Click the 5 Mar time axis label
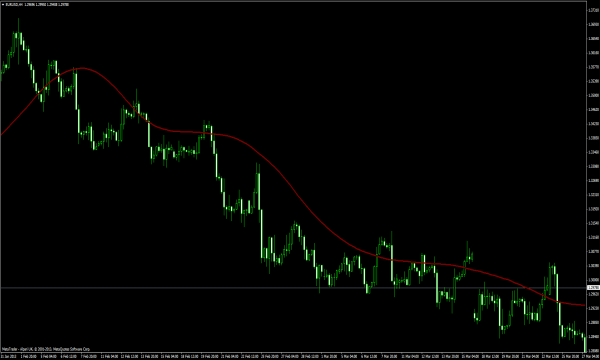The width and height of the screenshot is (600, 360). tap(349, 357)
